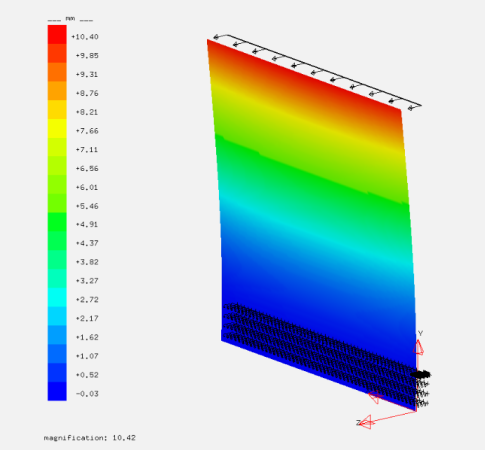Click the +1.07 legend value label
Viewport: 485px width, 450px height.
pyautogui.click(x=87, y=356)
